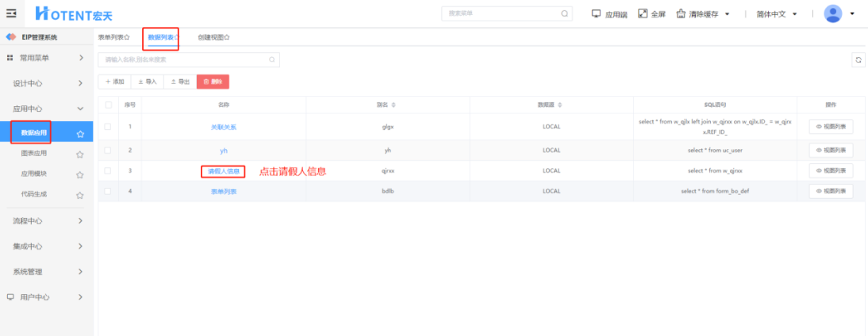Click star on 表单列表 tab
This screenshot has height=336, width=868.
click(127, 37)
